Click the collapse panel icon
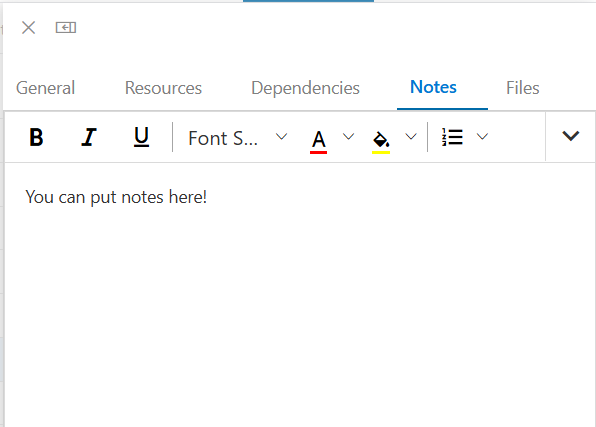 pyautogui.click(x=66, y=27)
